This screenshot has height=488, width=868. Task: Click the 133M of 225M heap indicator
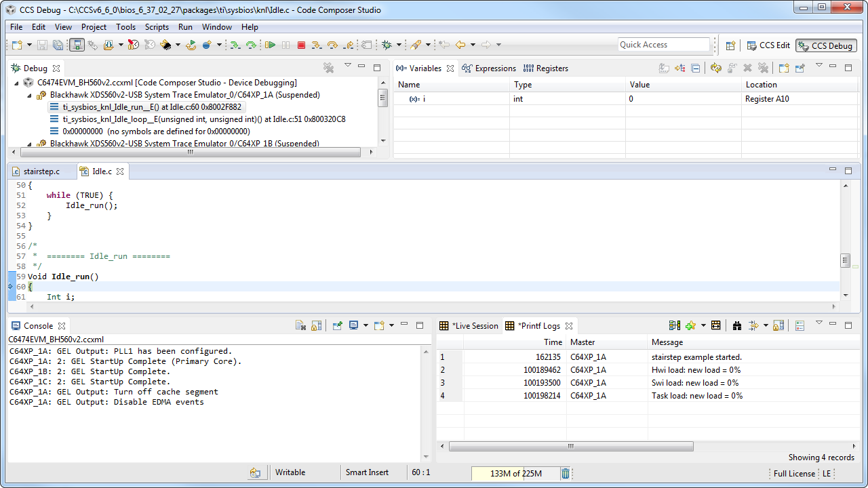(x=515, y=473)
